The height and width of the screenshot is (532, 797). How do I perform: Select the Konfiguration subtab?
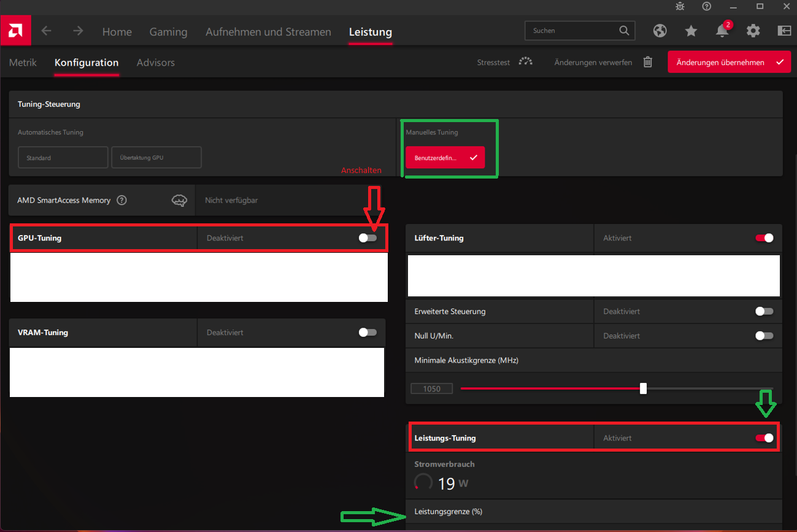coord(87,63)
